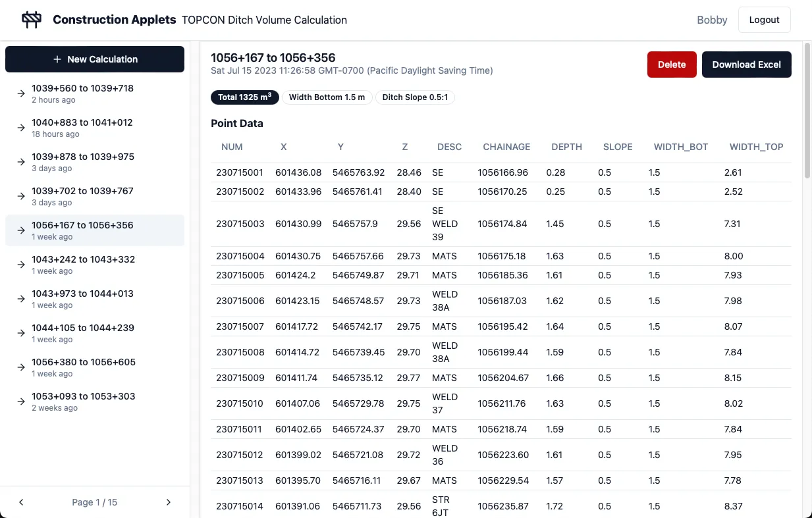Click the Construction Applets barrier logo icon
Image resolution: width=812 pixels, height=518 pixels.
point(32,20)
